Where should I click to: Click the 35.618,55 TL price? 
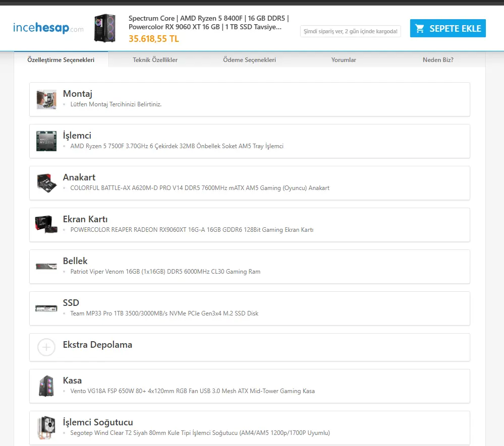154,39
